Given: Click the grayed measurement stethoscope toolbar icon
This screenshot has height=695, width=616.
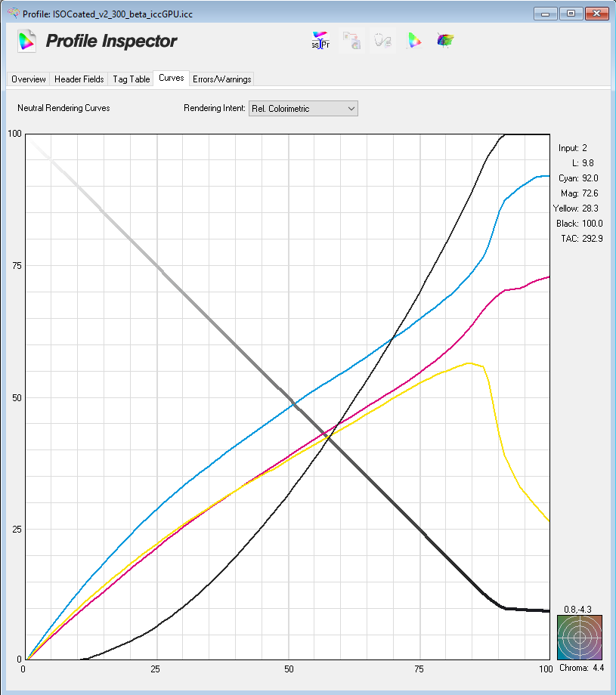Looking at the screenshot, I should click(x=382, y=41).
